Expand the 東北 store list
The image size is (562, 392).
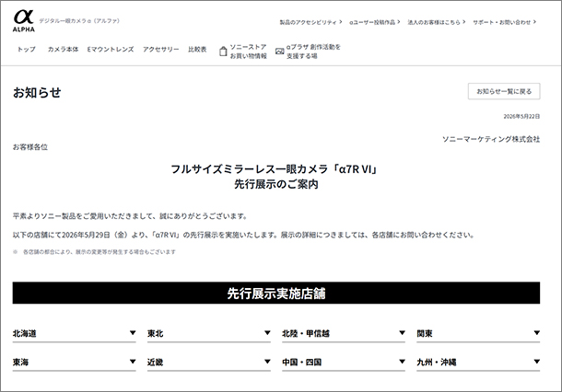click(209, 333)
